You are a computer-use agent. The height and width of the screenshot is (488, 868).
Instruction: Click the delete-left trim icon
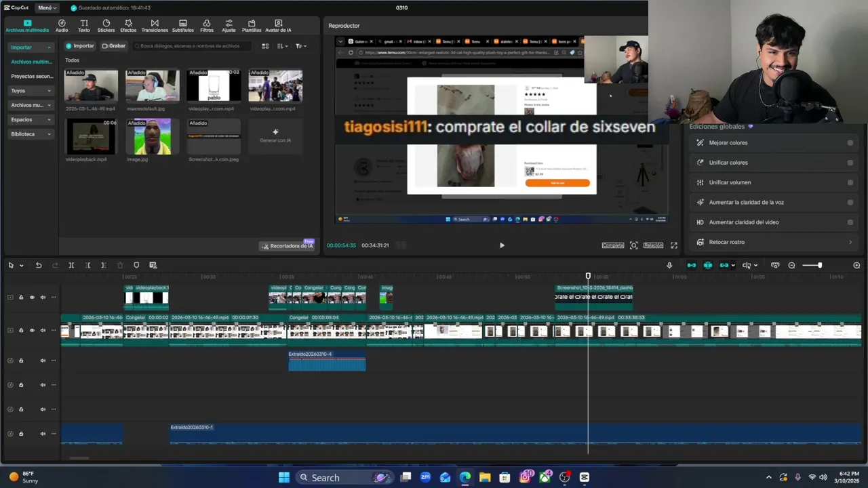pyautogui.click(x=87, y=266)
